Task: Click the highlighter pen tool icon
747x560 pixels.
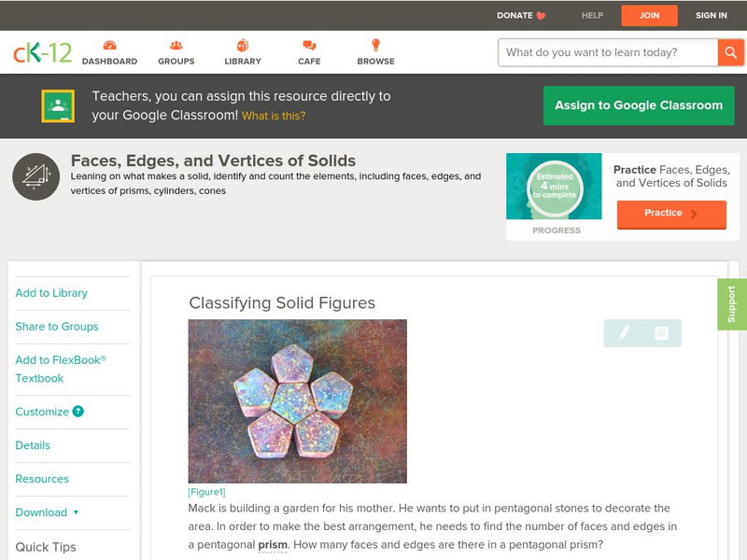Action: (624, 333)
